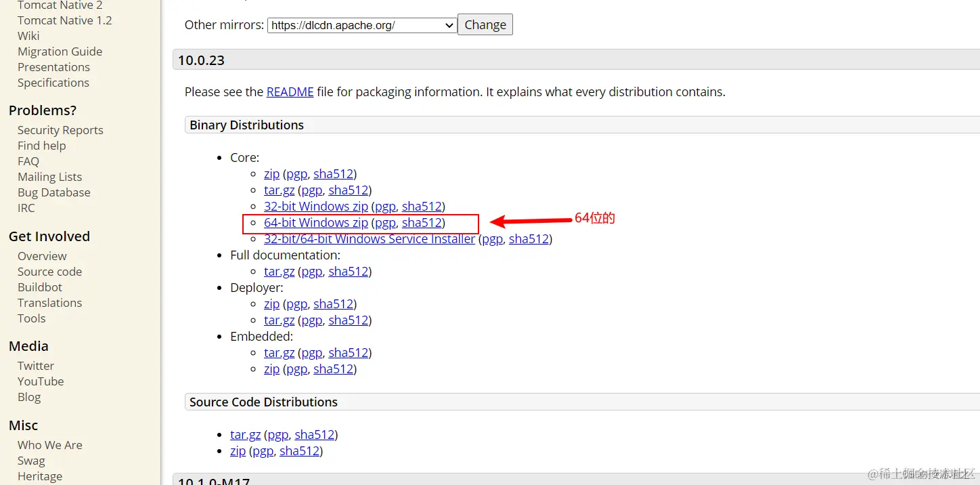
Task: Open sha512 for Full documentation tar.gz
Action: click(x=348, y=271)
